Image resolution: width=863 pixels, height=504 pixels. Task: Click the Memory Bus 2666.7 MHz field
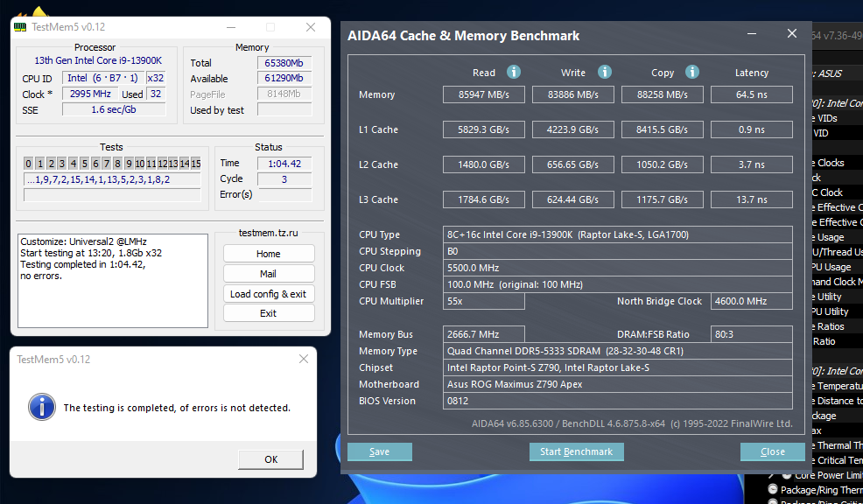click(x=484, y=334)
